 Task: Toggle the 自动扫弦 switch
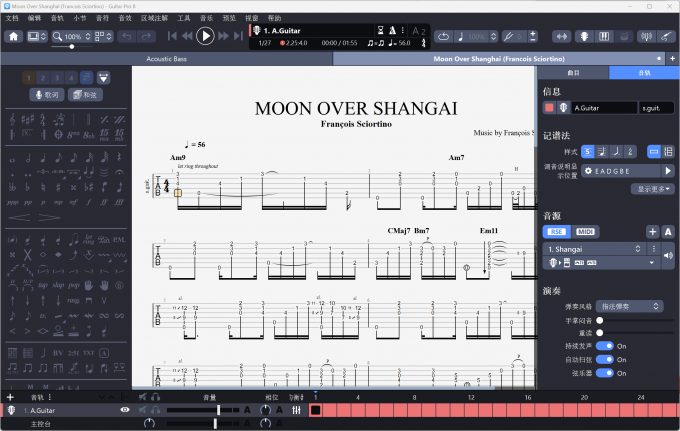pos(606,358)
